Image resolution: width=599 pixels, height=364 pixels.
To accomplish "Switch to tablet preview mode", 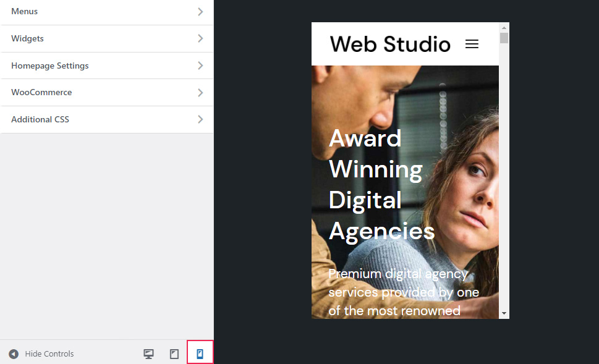I will tap(174, 354).
